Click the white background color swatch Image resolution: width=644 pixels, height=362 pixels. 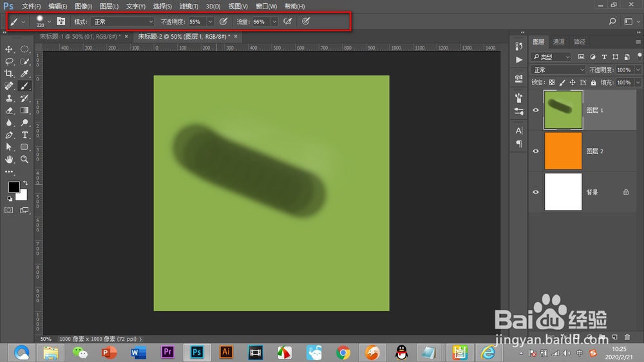point(23,196)
